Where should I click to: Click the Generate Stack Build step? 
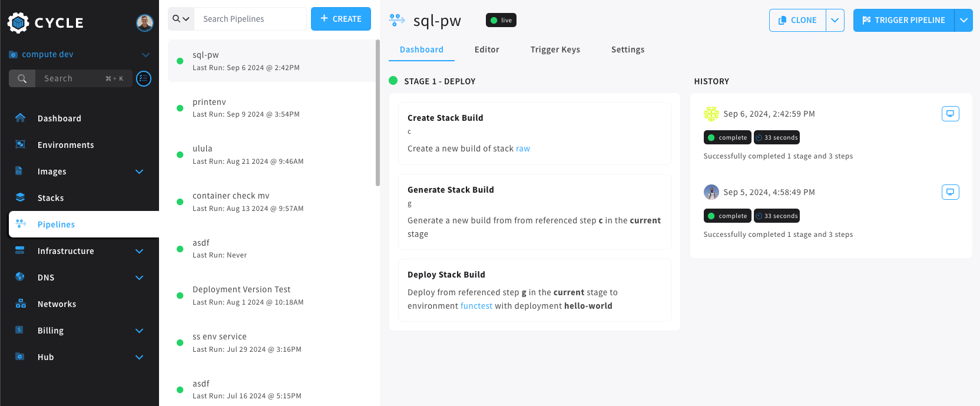point(535,212)
